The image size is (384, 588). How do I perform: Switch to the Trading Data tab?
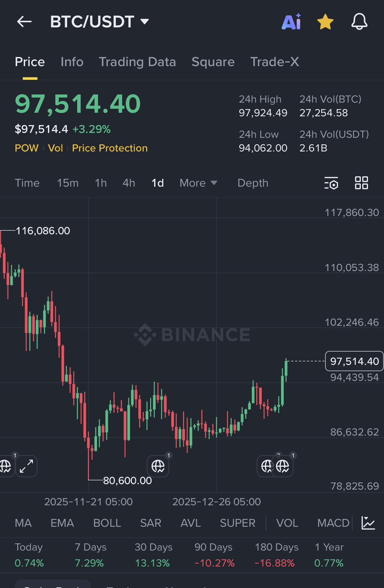click(137, 62)
